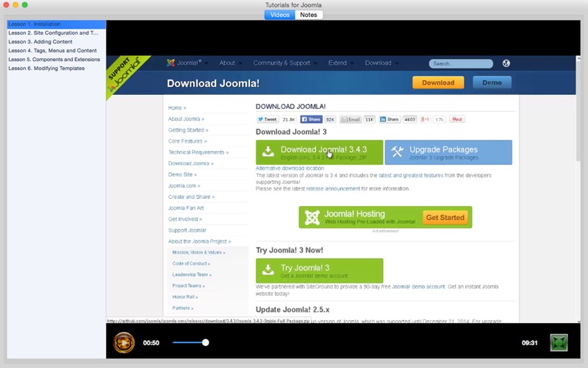Open Code of Conduct link
This screenshot has width=588, height=368.
click(191, 263)
